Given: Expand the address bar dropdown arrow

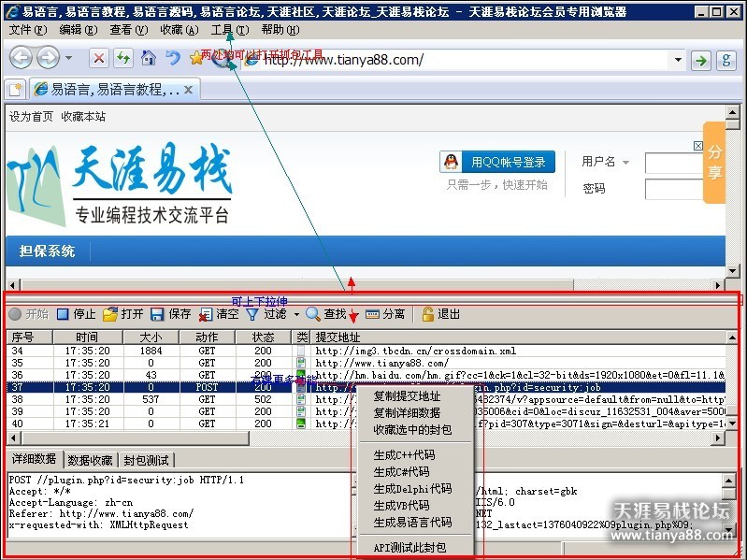Looking at the screenshot, I should [678, 60].
